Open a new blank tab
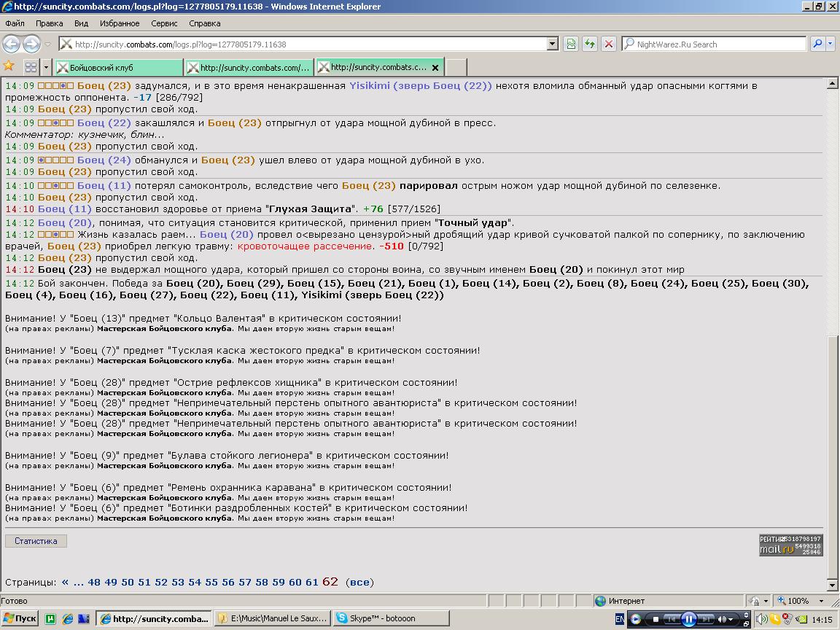This screenshot has width=840, height=630. 456,68
